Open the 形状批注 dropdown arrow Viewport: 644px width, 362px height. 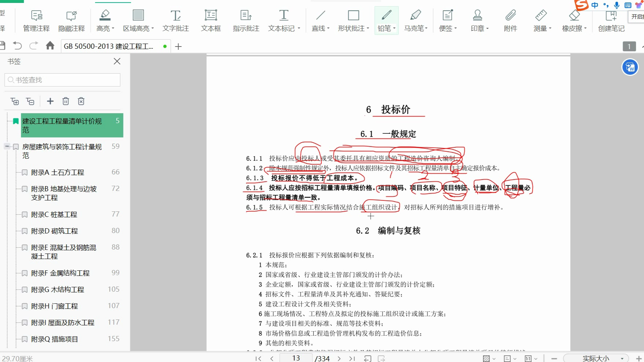tap(367, 28)
